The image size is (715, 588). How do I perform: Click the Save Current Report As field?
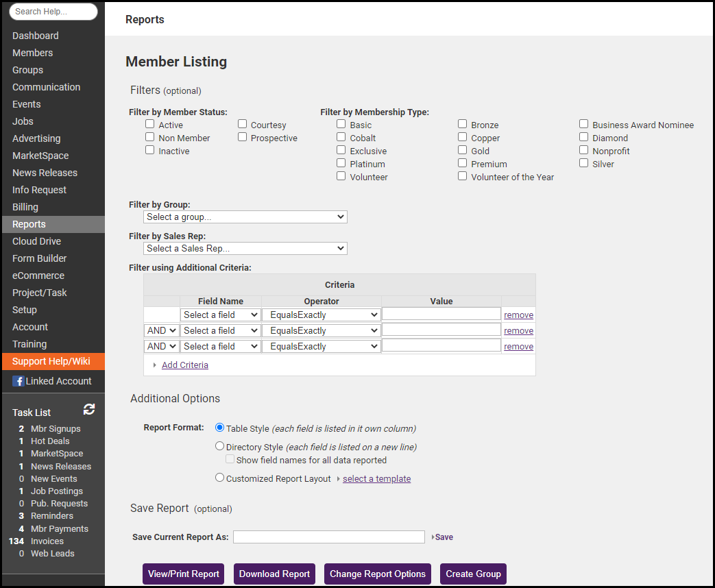point(328,537)
